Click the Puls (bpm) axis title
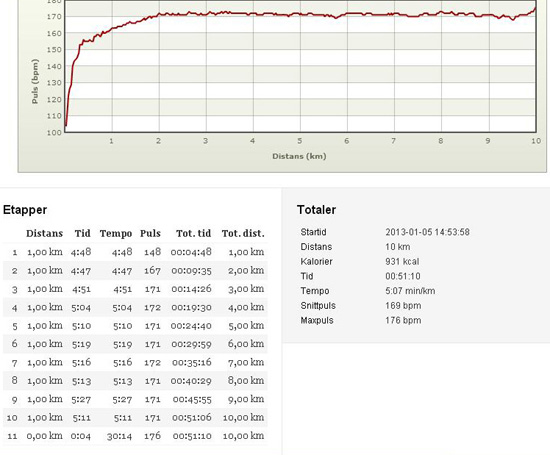 point(34,81)
